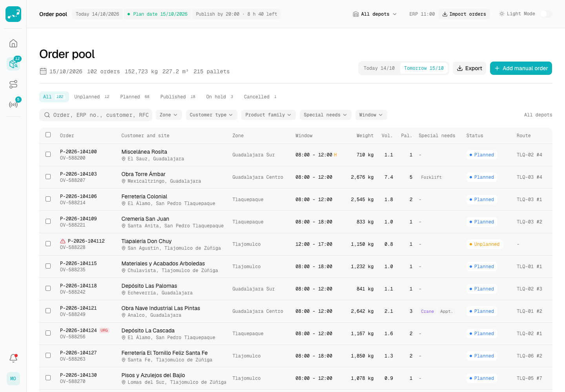This screenshot has height=392, width=565.
Task: Click location pin icon for El Sauz, Guadalajara
Action: pos(124,159)
